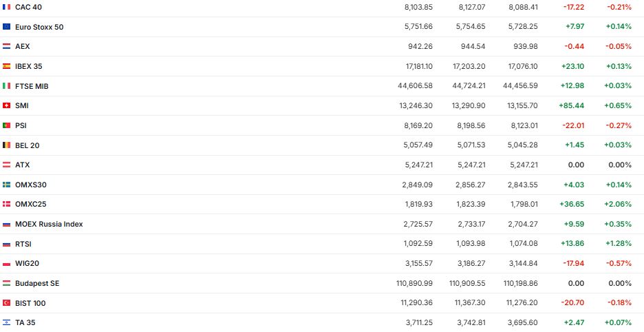This screenshot has width=644, height=332.
Task: Click the Turkish flag icon beside BIST 100
Action: coord(7,303)
